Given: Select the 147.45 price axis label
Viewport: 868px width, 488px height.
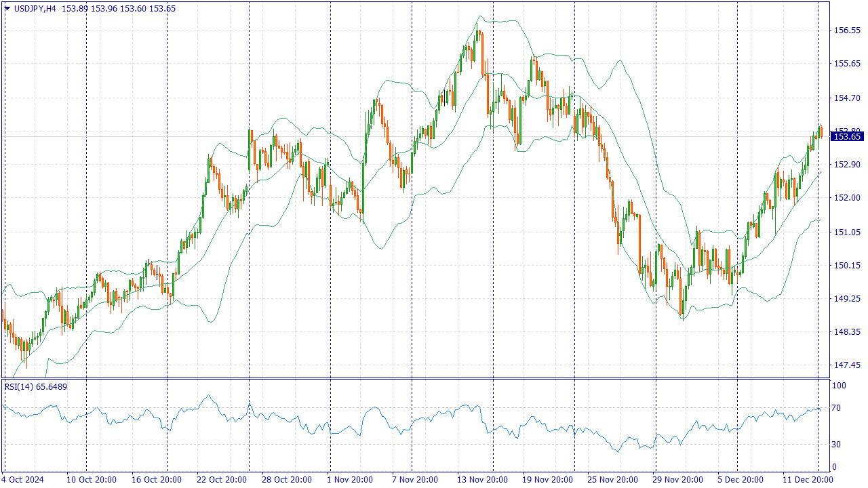Looking at the screenshot, I should 846,365.
